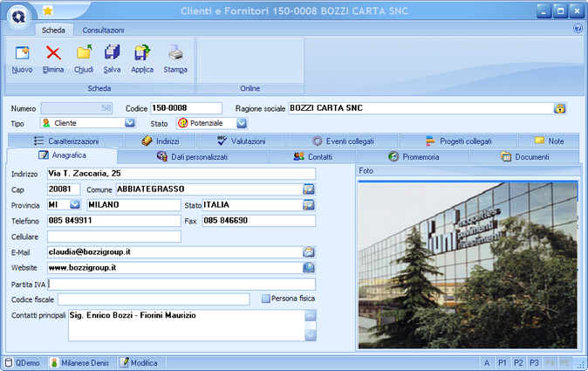
Task: Search Comune with the lookup icon
Action: (308, 189)
